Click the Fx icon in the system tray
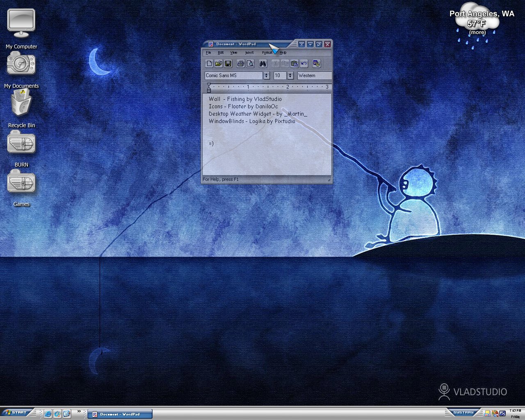525x420 pixels. click(x=502, y=413)
